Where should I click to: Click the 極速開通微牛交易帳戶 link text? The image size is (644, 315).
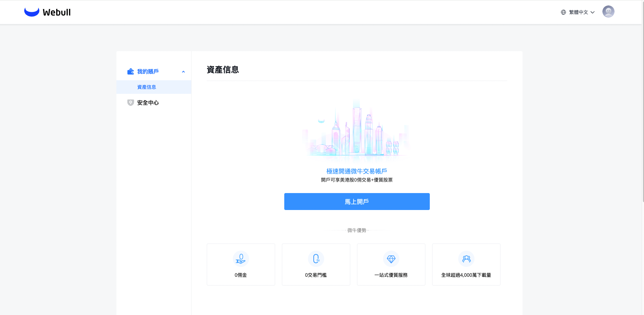pos(357,171)
